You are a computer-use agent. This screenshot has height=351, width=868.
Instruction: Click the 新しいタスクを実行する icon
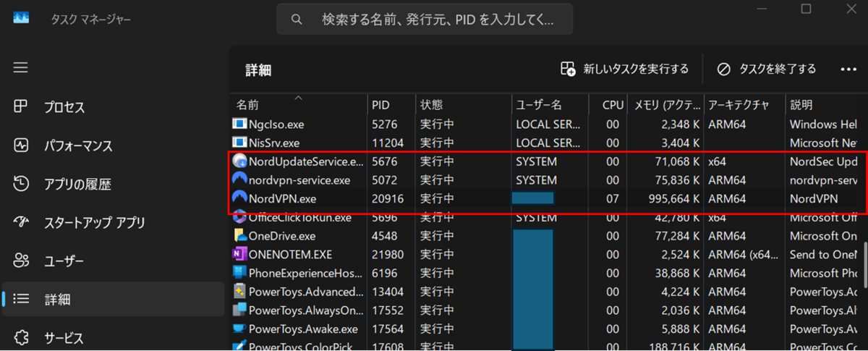coord(568,69)
